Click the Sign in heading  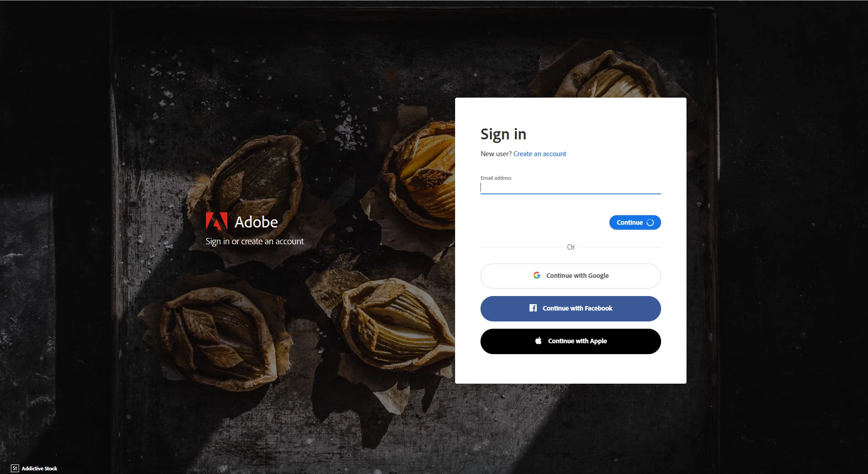[x=503, y=134]
